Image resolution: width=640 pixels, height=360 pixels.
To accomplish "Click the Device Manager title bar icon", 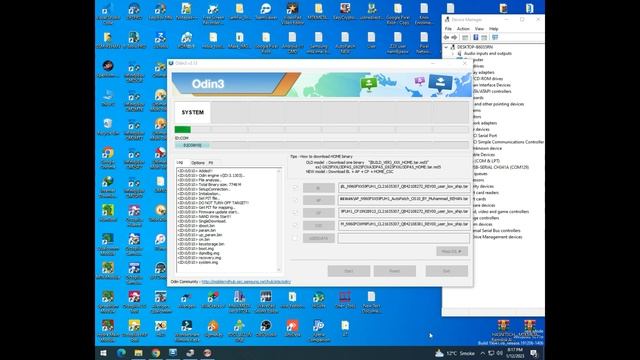I will pos(447,19).
